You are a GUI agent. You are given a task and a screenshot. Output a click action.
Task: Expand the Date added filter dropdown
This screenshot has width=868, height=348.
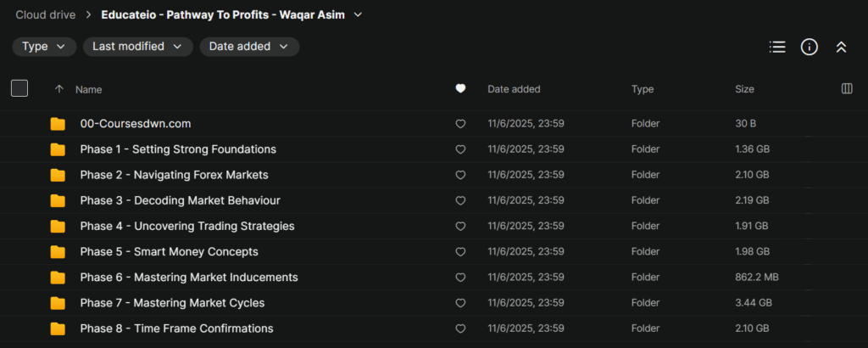[249, 47]
